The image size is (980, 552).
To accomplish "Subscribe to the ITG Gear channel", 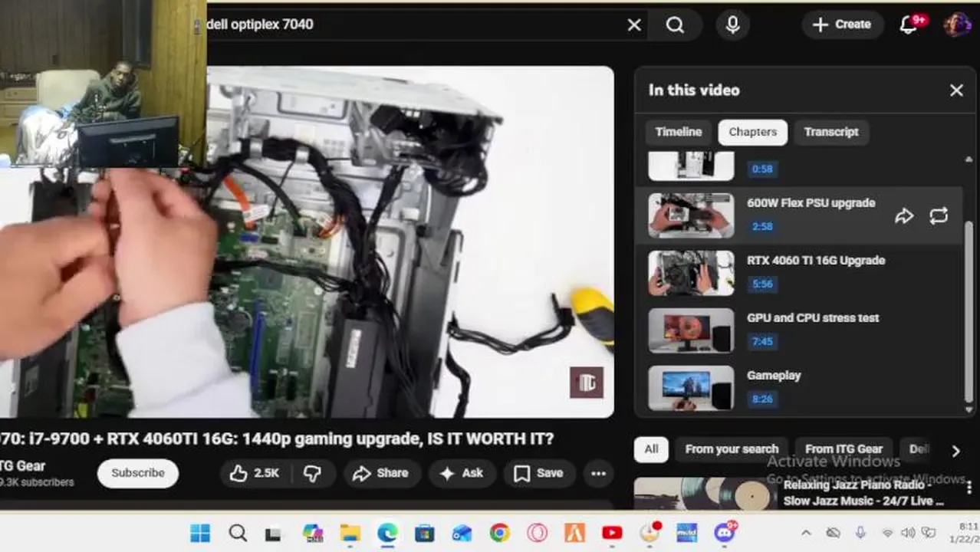I will [138, 473].
